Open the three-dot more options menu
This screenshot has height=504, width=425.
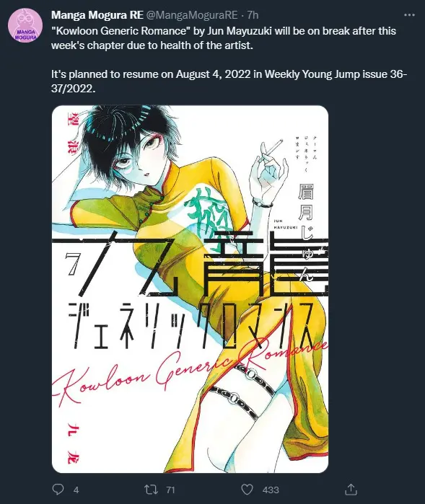(409, 15)
